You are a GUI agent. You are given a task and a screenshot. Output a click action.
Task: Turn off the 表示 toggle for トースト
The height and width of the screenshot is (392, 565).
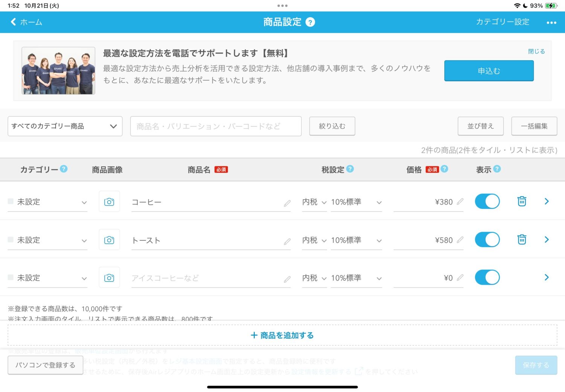(x=487, y=240)
